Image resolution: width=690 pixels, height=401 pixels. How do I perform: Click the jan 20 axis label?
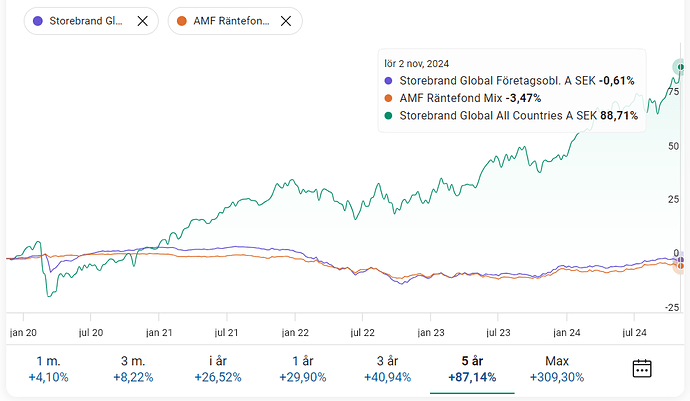tap(23, 332)
